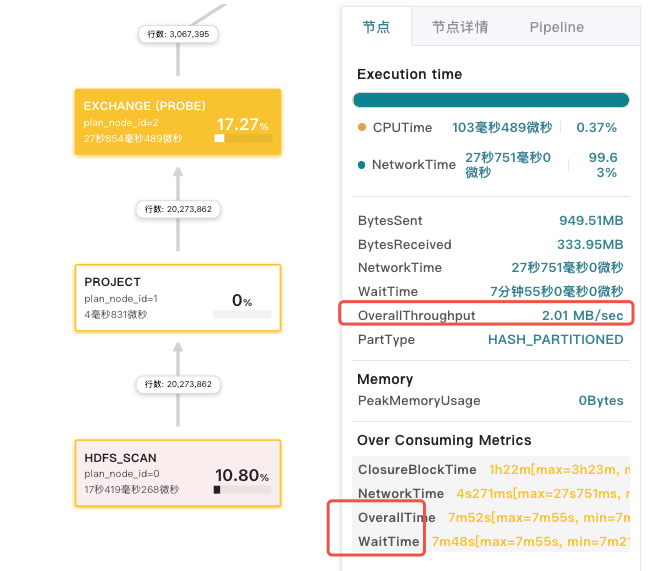Select the HDFS_SCAN plan node

[x=177, y=473]
